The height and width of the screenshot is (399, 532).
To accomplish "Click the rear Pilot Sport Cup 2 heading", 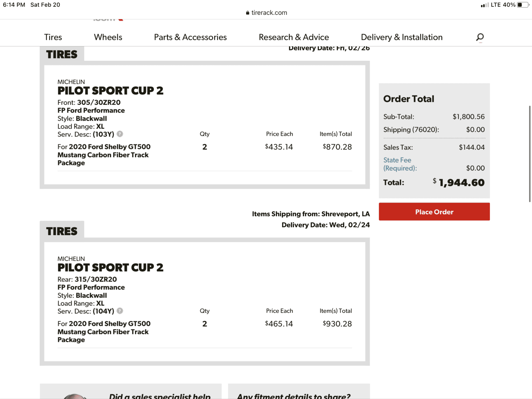I will (x=110, y=268).
